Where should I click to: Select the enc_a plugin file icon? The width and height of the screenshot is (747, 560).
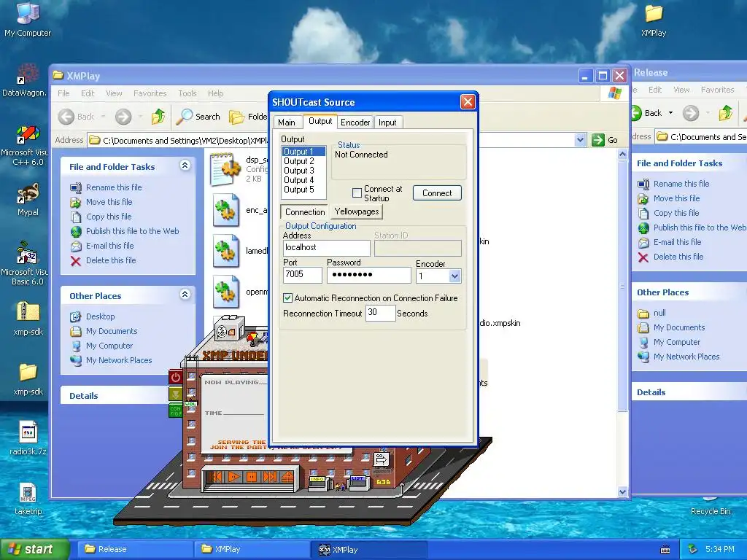point(226,210)
